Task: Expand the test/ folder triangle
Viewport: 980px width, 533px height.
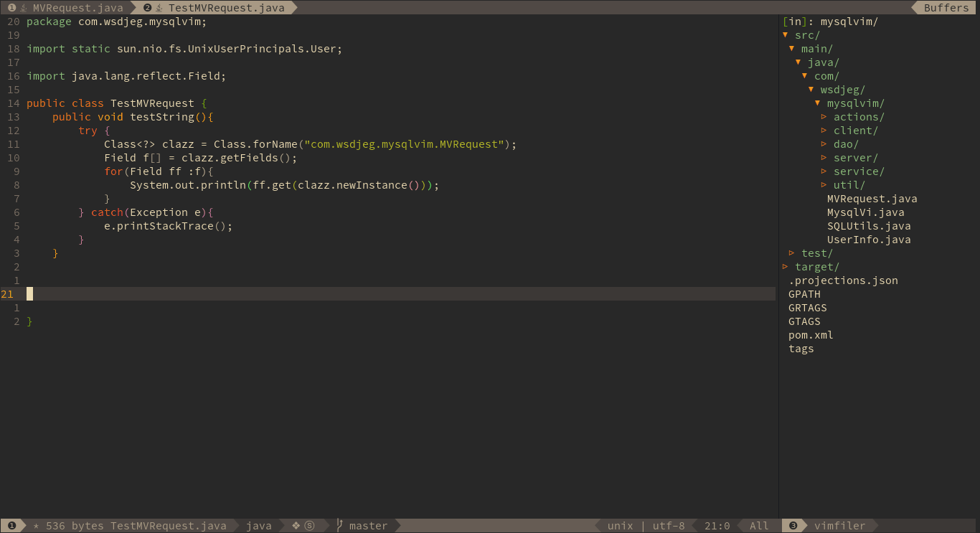Action: 792,253
